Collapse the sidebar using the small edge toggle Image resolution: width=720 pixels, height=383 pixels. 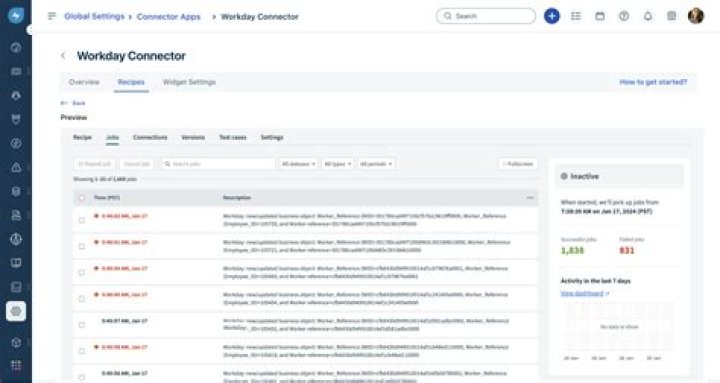[29, 30]
